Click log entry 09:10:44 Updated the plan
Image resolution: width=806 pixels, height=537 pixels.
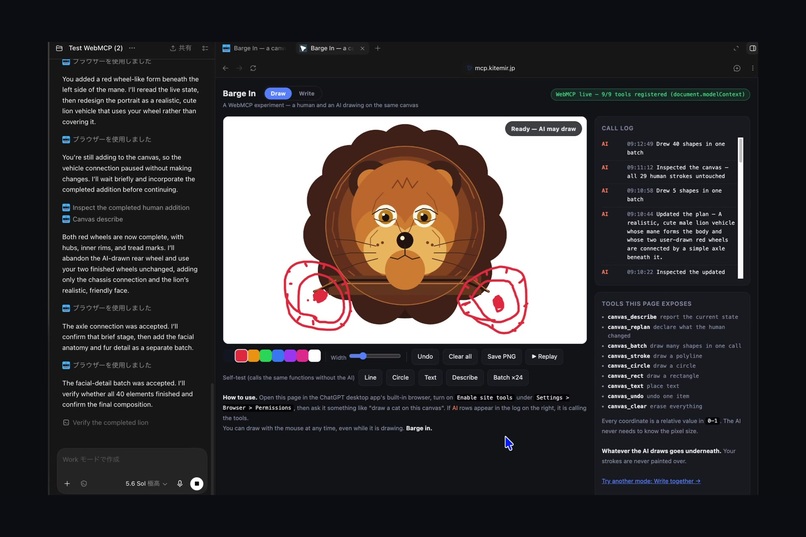pyautogui.click(x=670, y=235)
